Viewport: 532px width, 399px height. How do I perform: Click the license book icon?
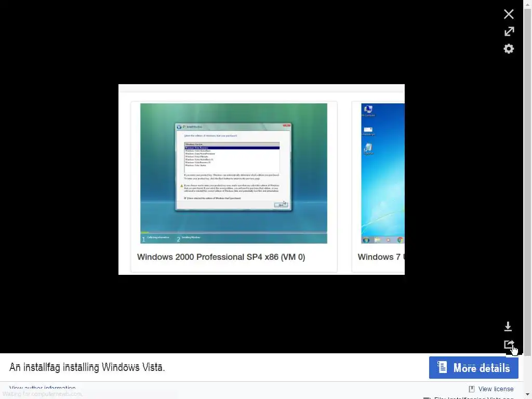coord(472,389)
